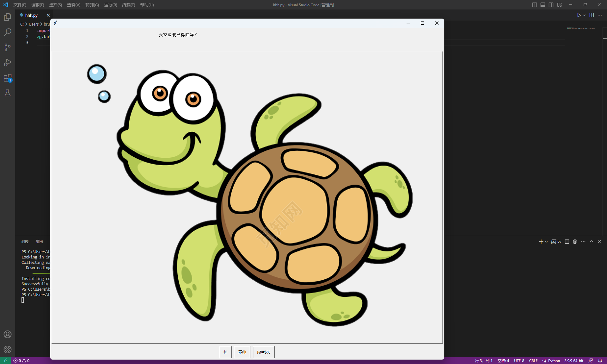Image resolution: width=607 pixels, height=364 pixels.
Task: Change encoding via UTF-8 status entry
Action: tap(519, 361)
